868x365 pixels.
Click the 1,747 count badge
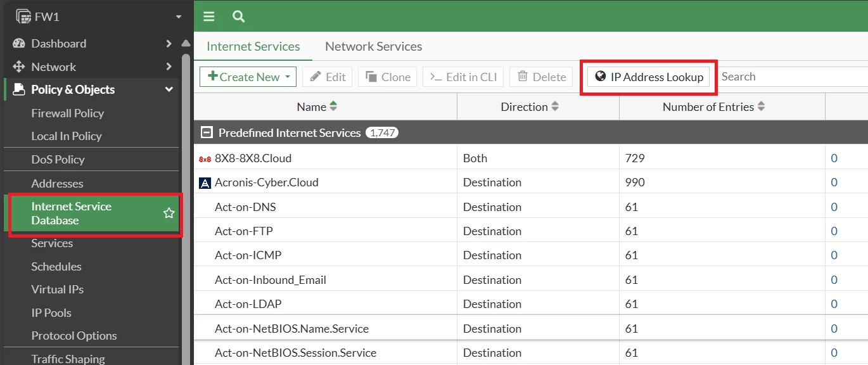382,133
